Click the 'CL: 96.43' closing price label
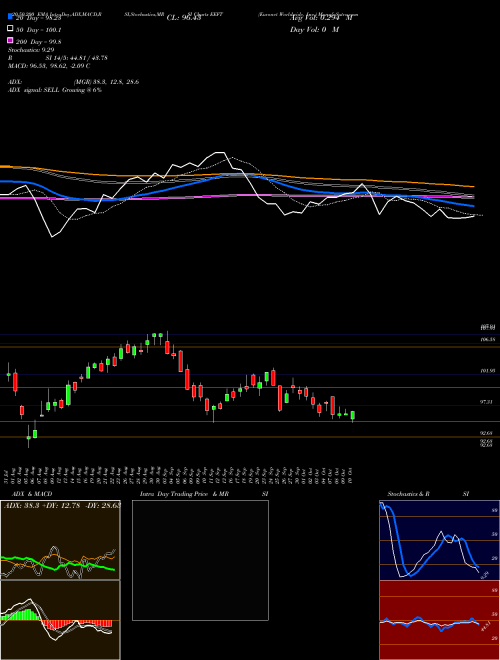Image resolution: width=500 pixels, height=660 pixels. (184, 18)
